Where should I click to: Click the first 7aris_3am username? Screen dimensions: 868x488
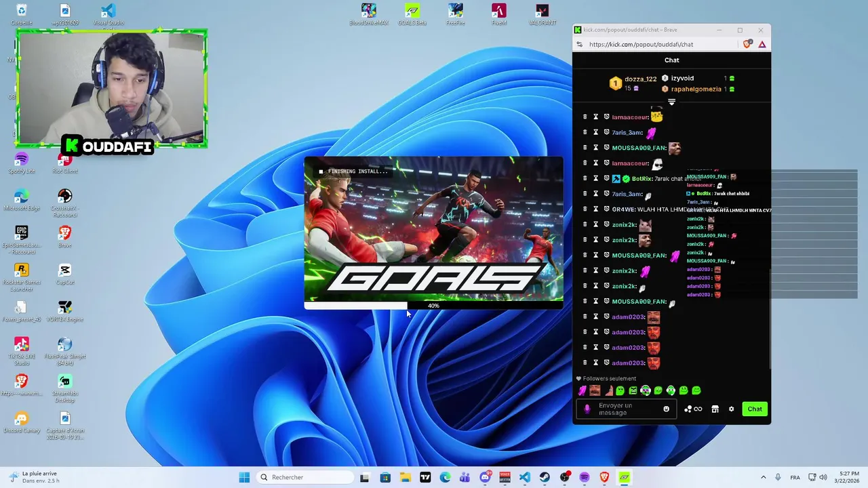click(627, 133)
